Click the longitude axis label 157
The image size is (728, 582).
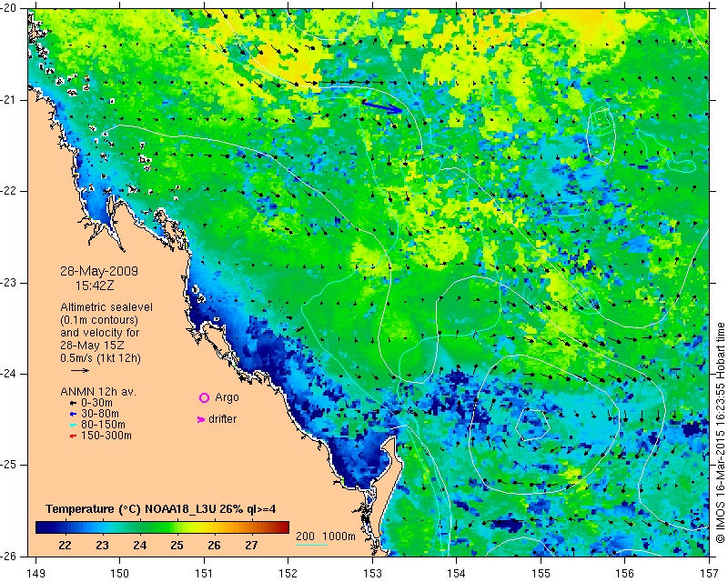pos(710,574)
